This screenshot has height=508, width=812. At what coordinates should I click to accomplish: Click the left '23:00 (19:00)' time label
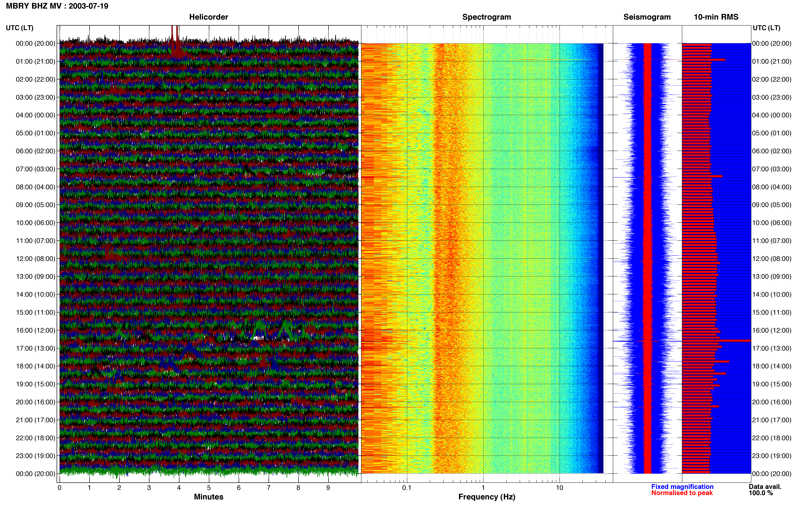point(36,456)
